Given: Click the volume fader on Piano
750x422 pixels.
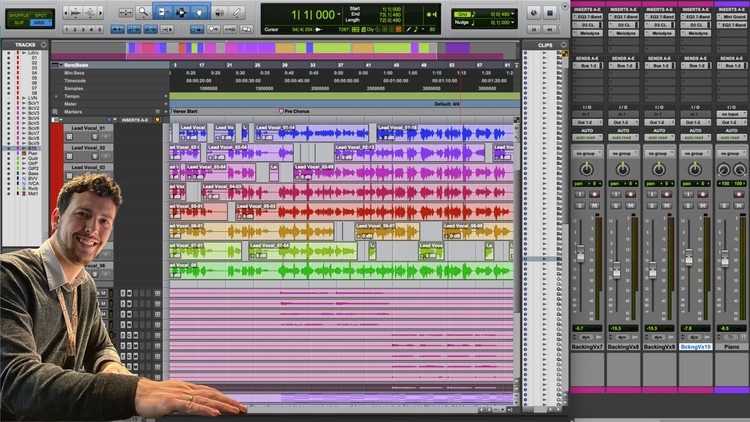Looking at the screenshot, I should [725, 258].
